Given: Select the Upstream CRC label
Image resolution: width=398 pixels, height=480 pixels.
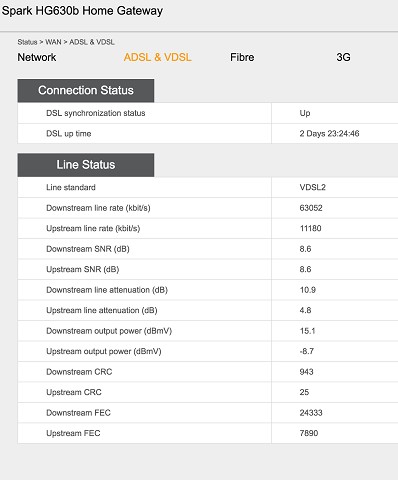Looking at the screenshot, I should (74, 392).
